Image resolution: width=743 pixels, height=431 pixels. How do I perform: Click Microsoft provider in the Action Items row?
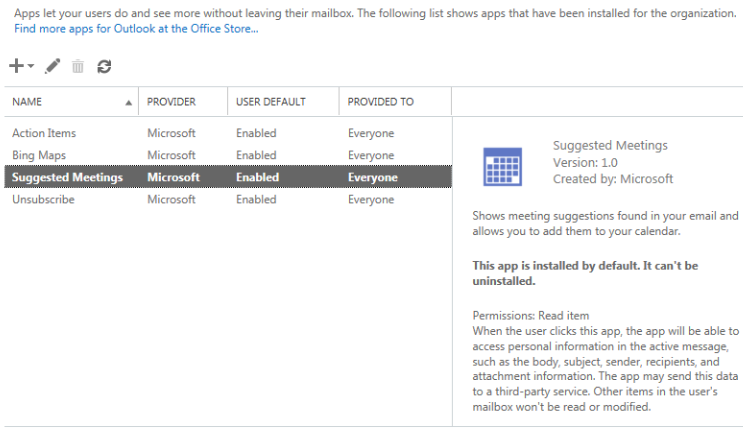click(x=171, y=133)
